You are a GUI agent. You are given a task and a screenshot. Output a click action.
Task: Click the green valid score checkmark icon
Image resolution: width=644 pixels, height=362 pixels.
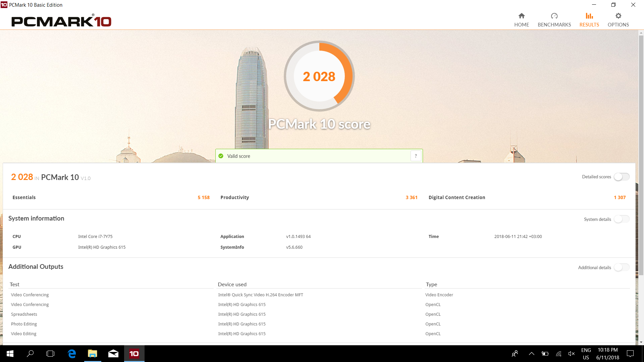click(221, 156)
